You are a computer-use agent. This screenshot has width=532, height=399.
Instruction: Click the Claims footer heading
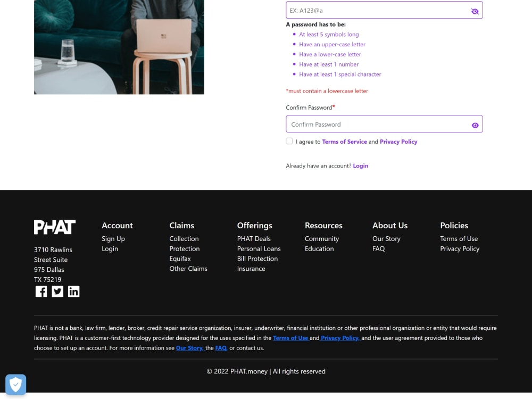click(x=182, y=226)
